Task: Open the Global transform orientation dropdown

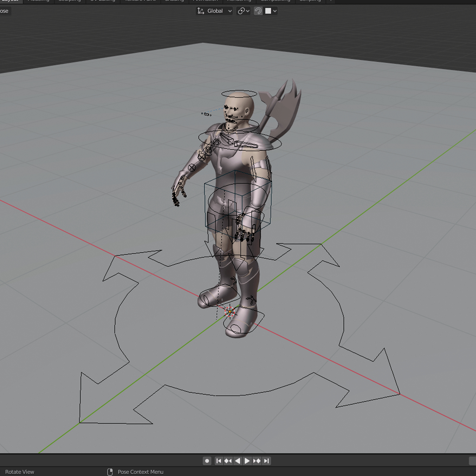Action: point(214,11)
